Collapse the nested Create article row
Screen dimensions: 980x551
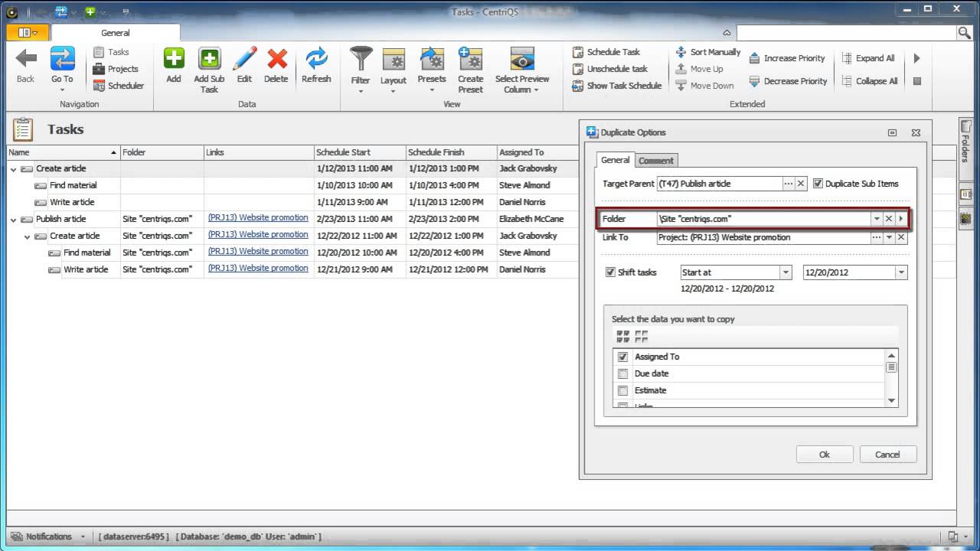[x=27, y=236]
